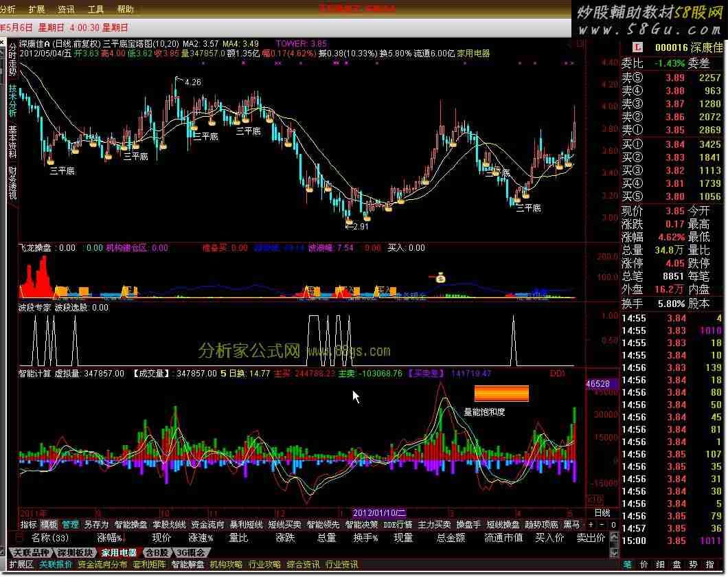Click the 资金流向分布 link in bottom bar
The image size is (728, 577).
[102, 565]
